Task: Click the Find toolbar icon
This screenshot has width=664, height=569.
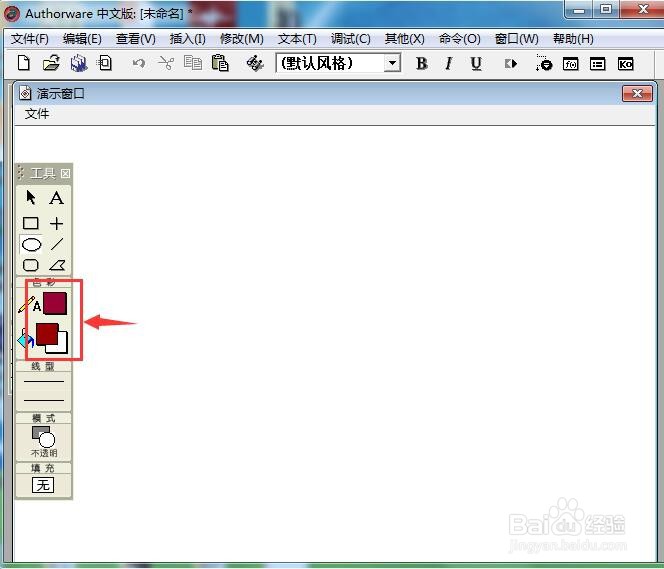Action: 255,64
